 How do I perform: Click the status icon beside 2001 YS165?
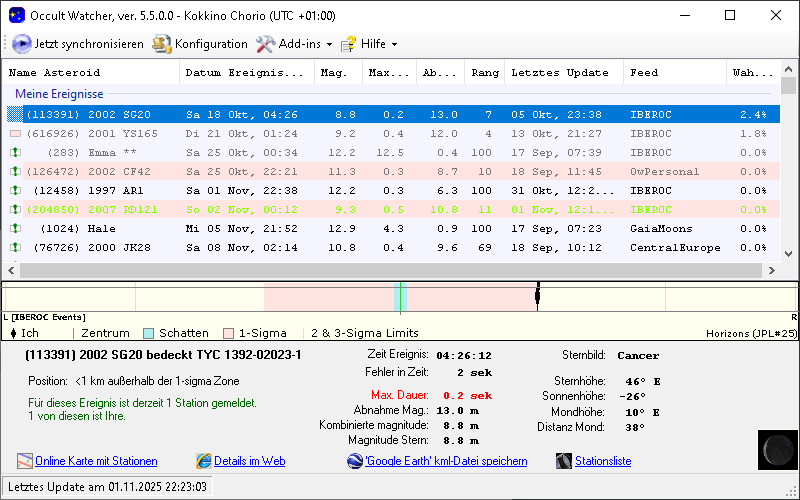(x=15, y=133)
